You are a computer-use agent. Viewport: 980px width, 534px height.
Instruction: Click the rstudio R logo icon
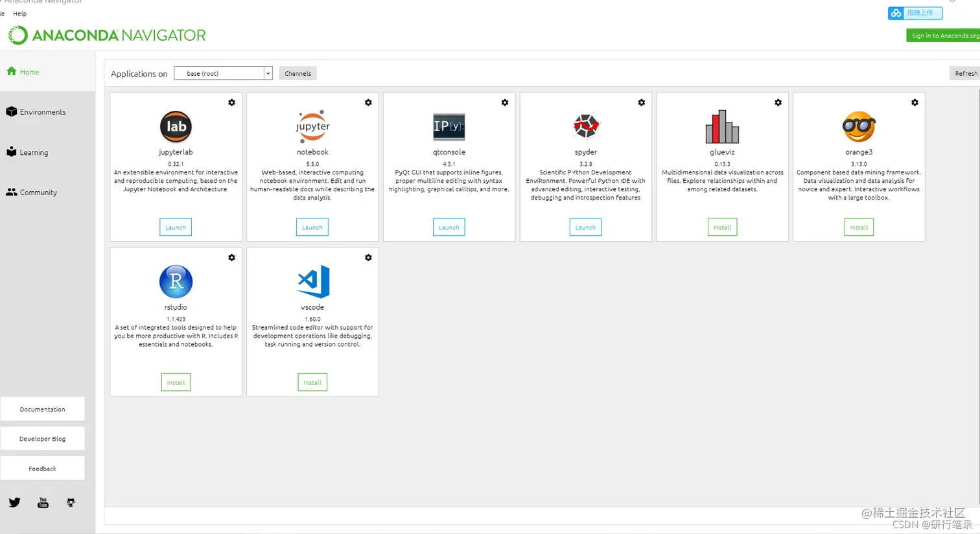[176, 281]
